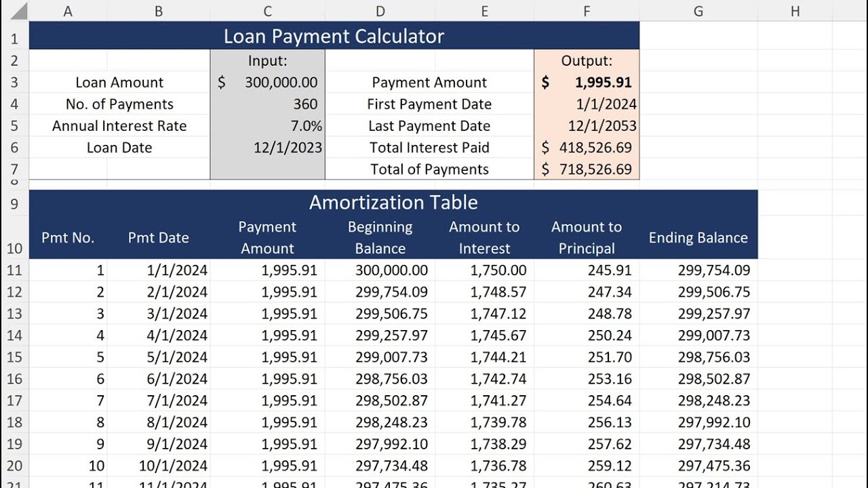Select beginning balance 299,257.97 in payment 4 row
Viewport: 868px width, 488px height.
(380, 335)
